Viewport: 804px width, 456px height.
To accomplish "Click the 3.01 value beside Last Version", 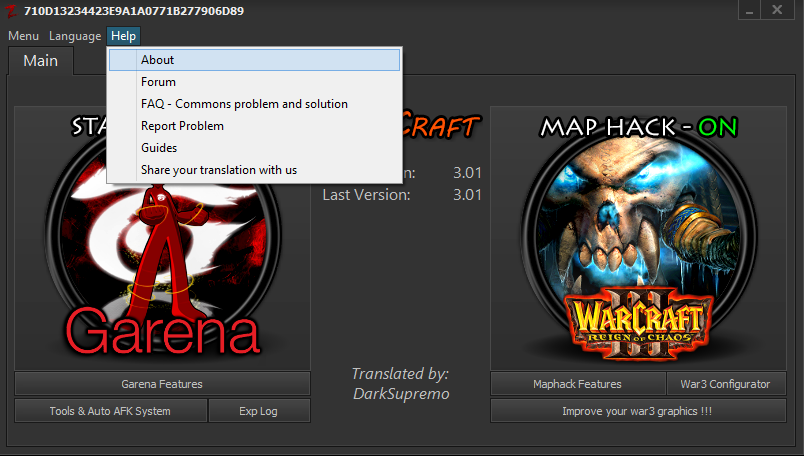I will [x=467, y=195].
